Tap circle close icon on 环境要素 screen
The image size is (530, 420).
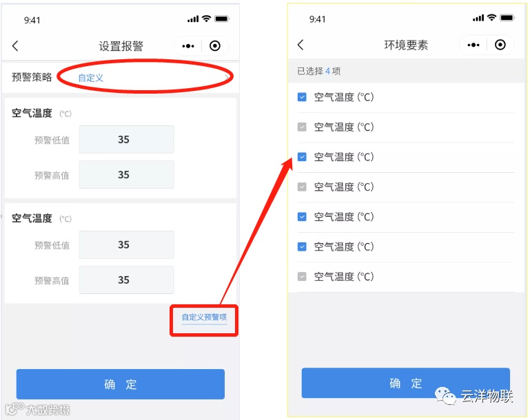tap(500, 45)
